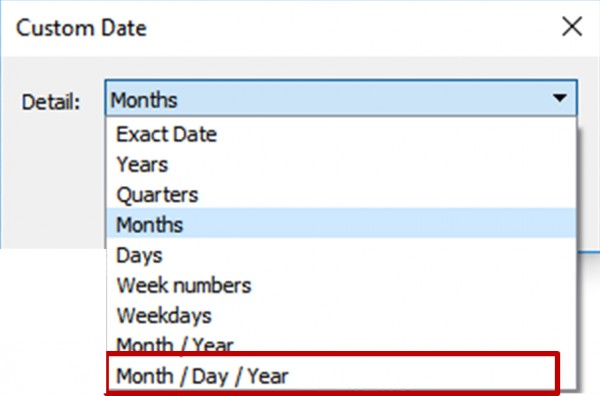Select Week numbers detail level

coord(341,285)
